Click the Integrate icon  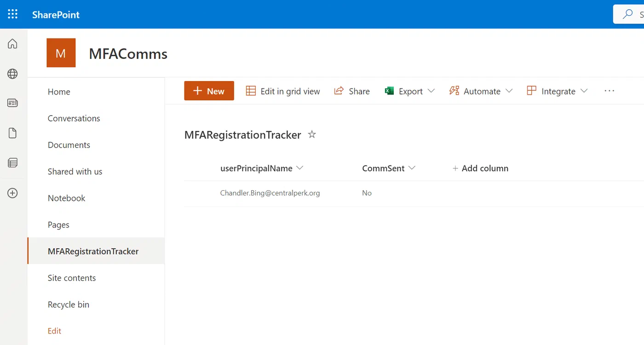[x=532, y=91]
